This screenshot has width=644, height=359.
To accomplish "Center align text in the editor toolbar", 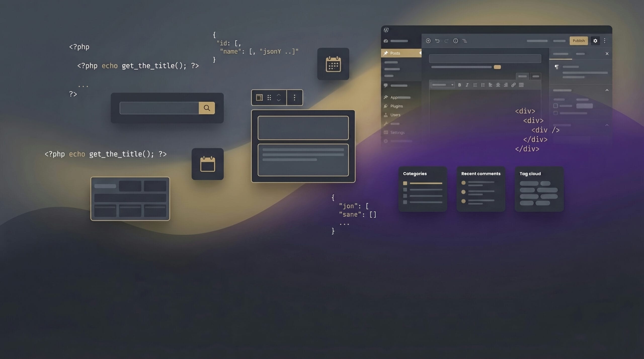I will point(498,85).
